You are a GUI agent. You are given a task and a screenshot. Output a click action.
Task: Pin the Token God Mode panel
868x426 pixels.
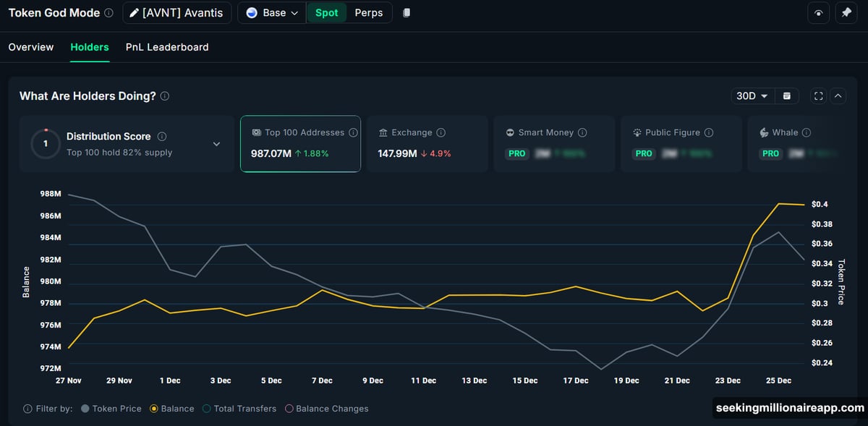[x=846, y=12]
